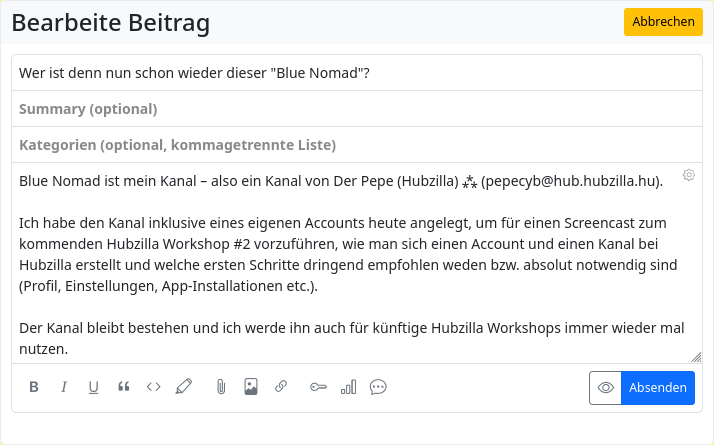The width and height of the screenshot is (714, 445).
Task: Focus the Summary (optional) field
Action: coord(357,109)
